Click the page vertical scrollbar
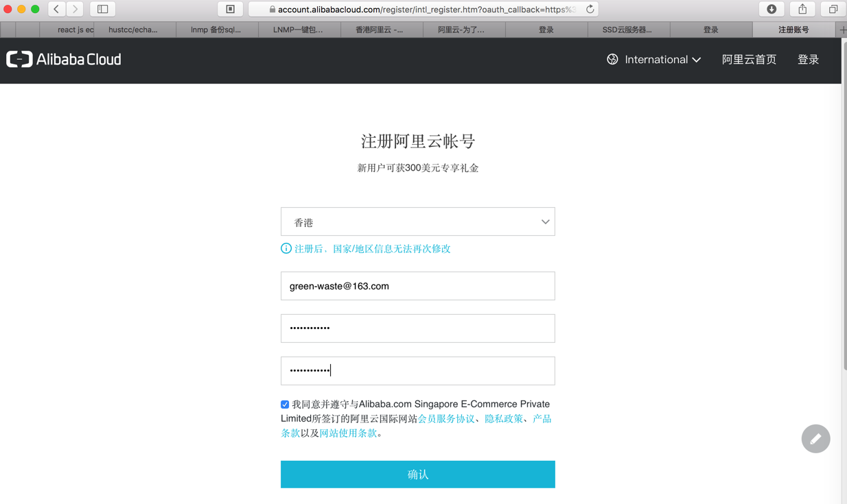Viewport: 847px width, 504px height. (x=844, y=206)
